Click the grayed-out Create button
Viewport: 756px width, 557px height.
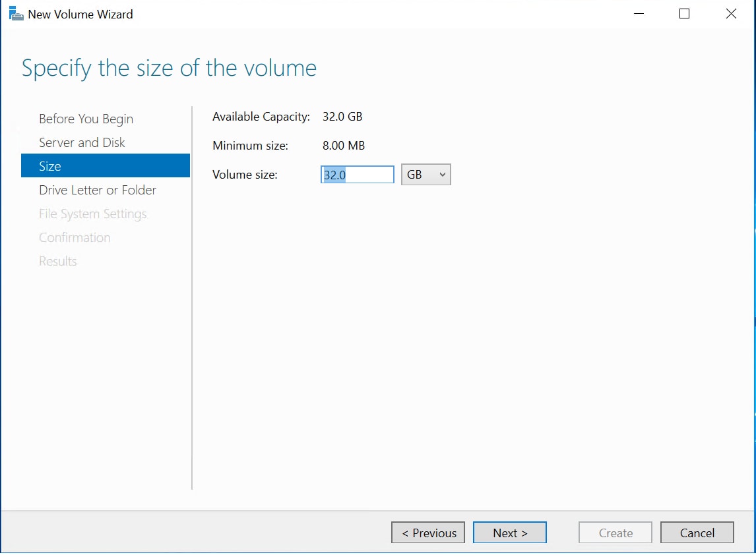pyautogui.click(x=615, y=533)
